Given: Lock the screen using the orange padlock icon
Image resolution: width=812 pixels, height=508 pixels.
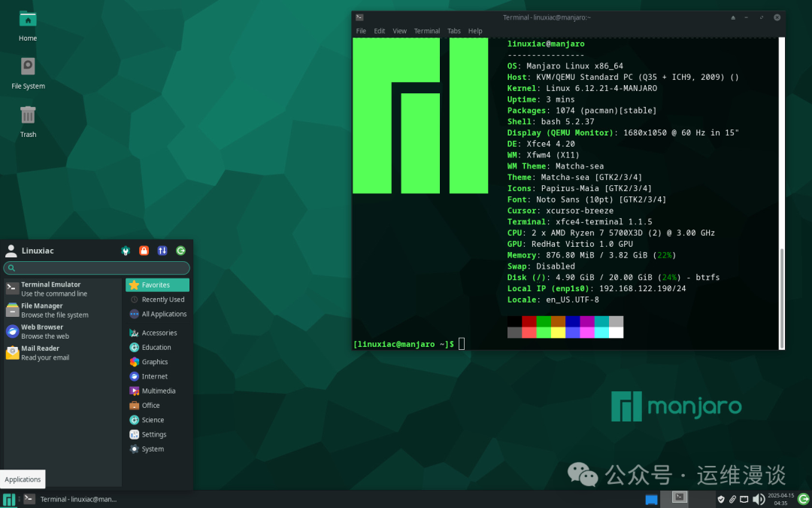Looking at the screenshot, I should [144, 250].
